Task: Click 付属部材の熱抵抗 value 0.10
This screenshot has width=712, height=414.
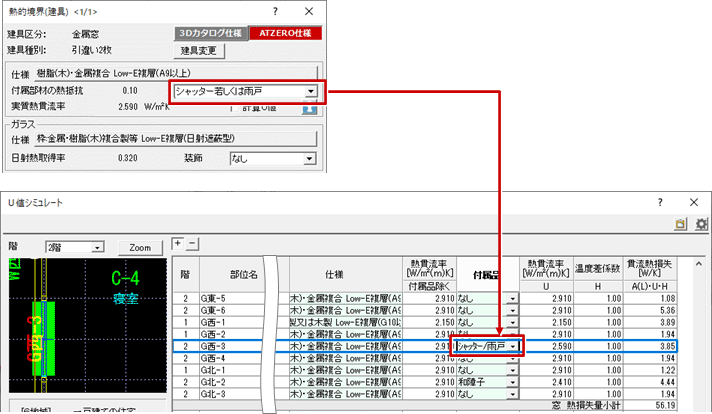Action: pyautogui.click(x=130, y=91)
